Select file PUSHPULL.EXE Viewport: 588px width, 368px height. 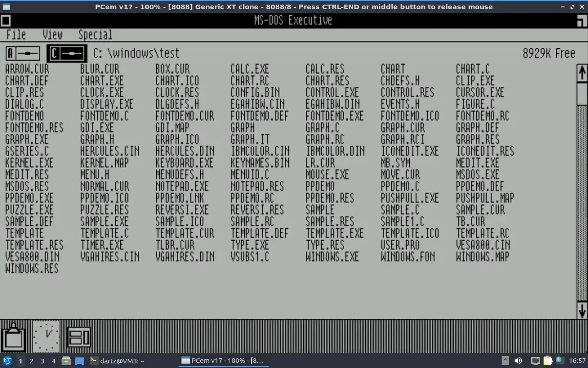click(x=410, y=198)
